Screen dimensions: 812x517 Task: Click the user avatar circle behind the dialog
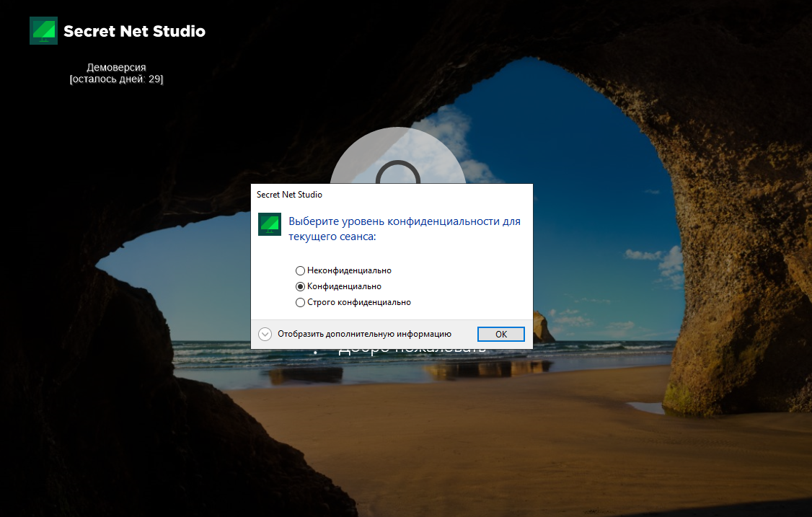pyautogui.click(x=398, y=156)
